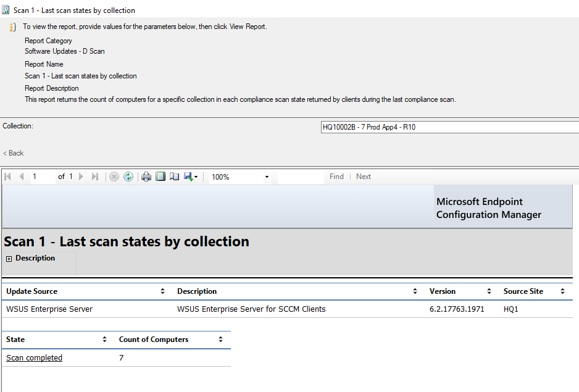
Task: Toggle sort order on Count of Computers column
Action: click(x=220, y=340)
